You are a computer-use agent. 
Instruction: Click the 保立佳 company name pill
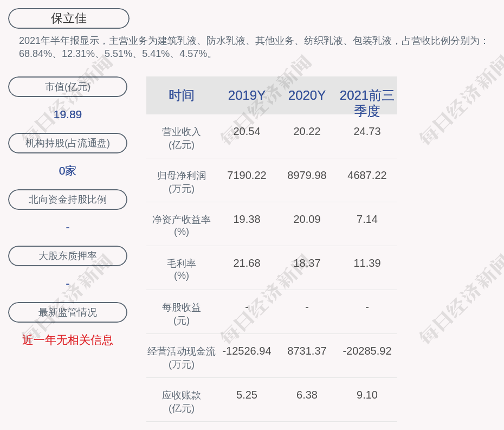pyautogui.click(x=69, y=18)
